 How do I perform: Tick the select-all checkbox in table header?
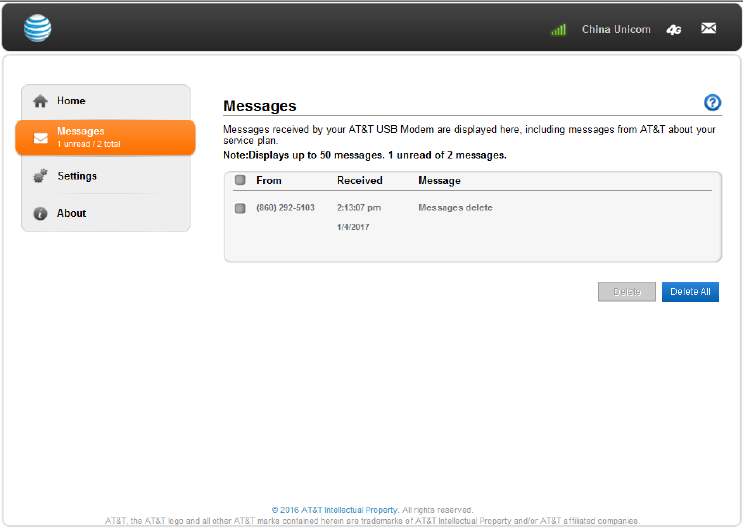click(240, 180)
